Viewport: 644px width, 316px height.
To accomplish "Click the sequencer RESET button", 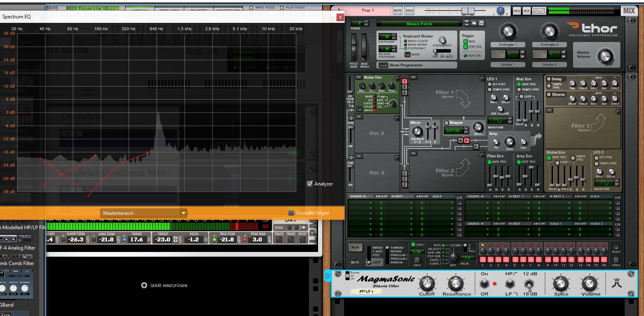I will [x=616, y=247].
